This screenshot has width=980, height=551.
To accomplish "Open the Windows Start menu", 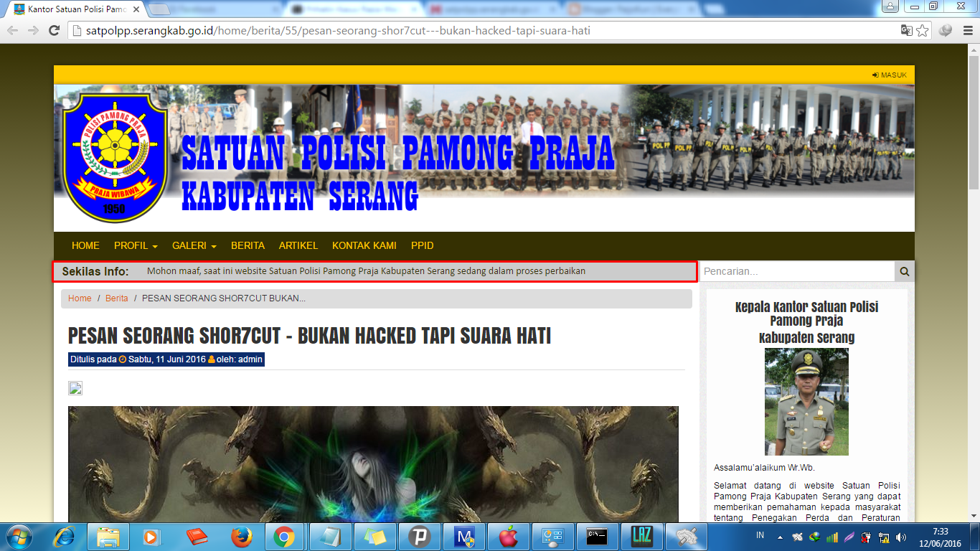I will [x=18, y=537].
